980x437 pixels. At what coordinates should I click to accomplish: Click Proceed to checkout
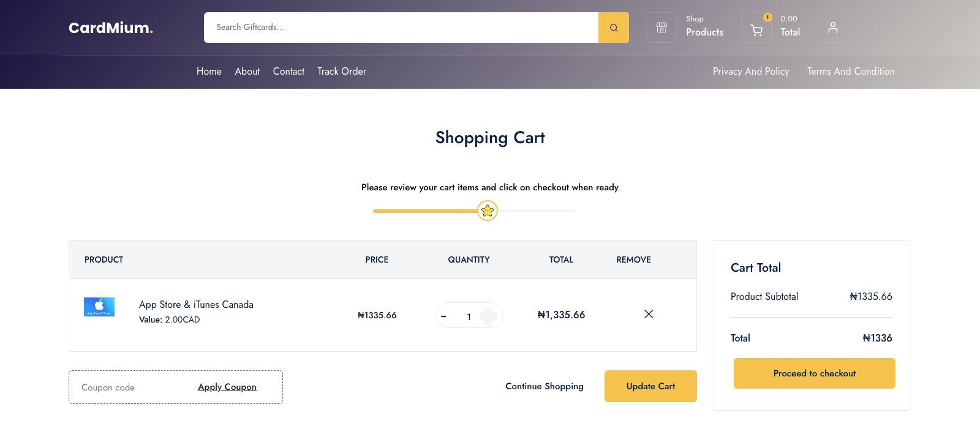point(814,373)
